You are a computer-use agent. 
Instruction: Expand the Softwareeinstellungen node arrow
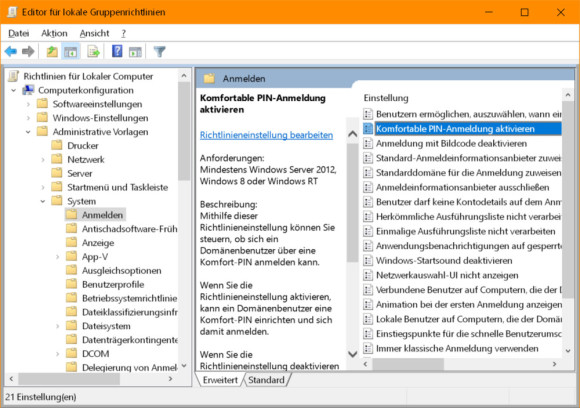click(x=28, y=104)
